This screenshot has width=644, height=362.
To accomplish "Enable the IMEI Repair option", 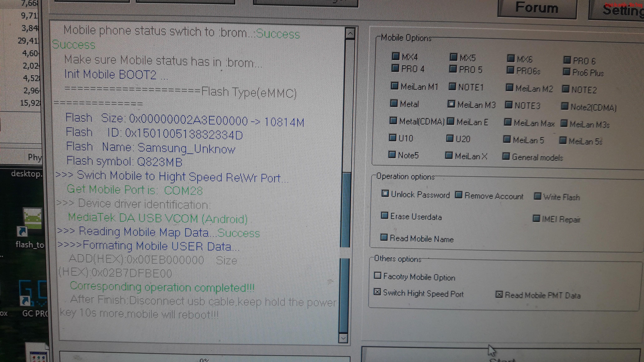I will tap(536, 218).
